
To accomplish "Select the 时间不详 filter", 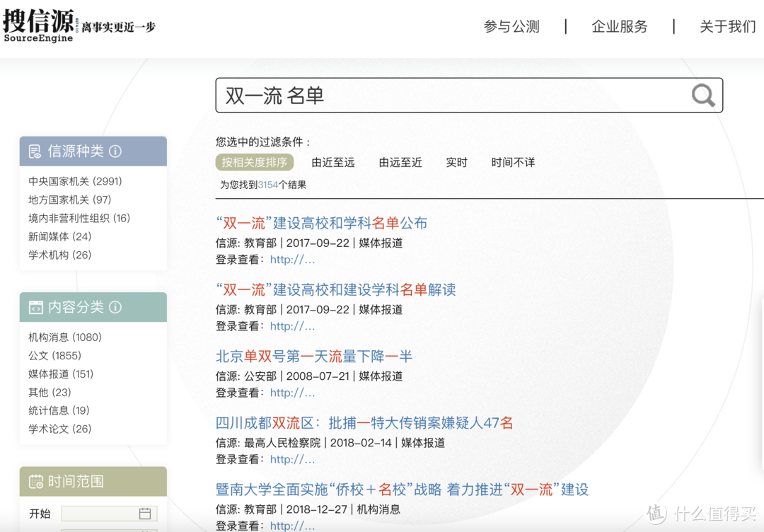I will click(x=513, y=162).
